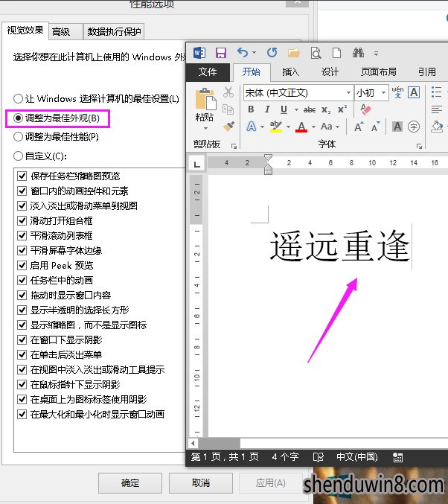Open the folder icon in Word toolbar
This screenshot has height=504, width=448.
pos(293,53)
